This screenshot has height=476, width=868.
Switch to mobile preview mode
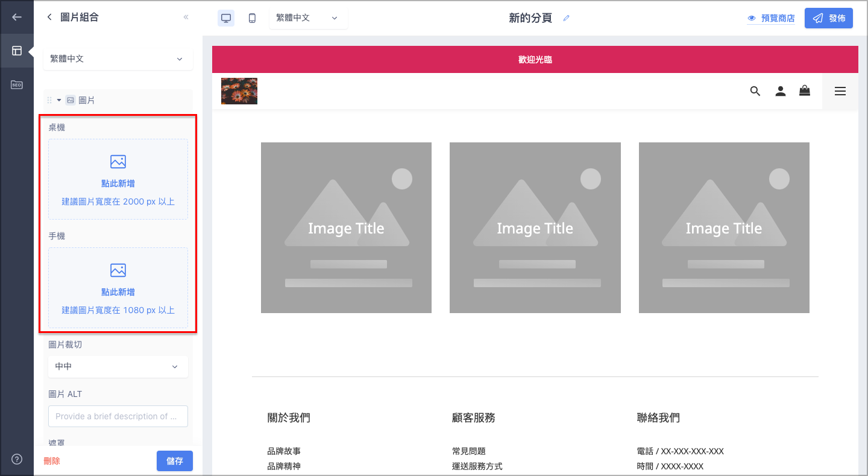(252, 18)
